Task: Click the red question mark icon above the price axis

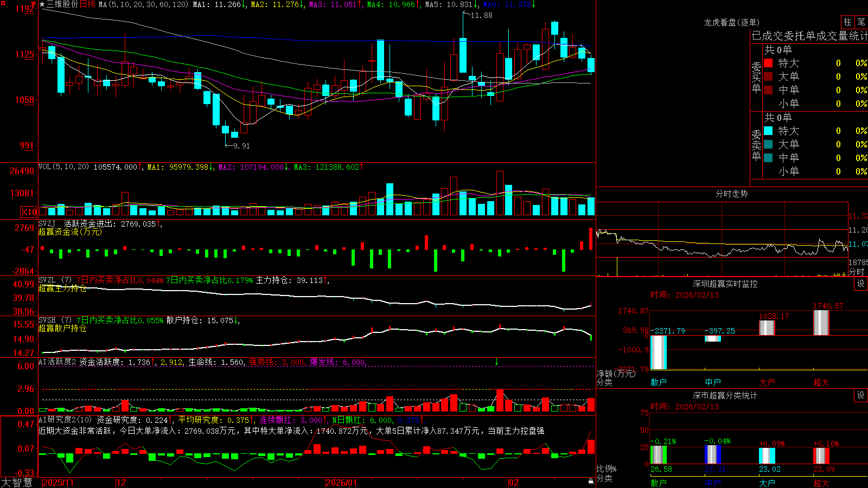Action: point(33,4)
